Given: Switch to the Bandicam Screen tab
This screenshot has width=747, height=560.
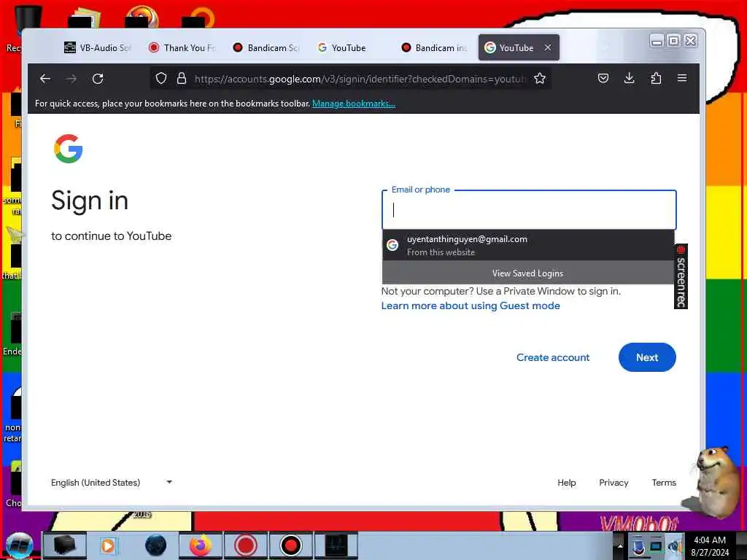Looking at the screenshot, I should [x=266, y=47].
